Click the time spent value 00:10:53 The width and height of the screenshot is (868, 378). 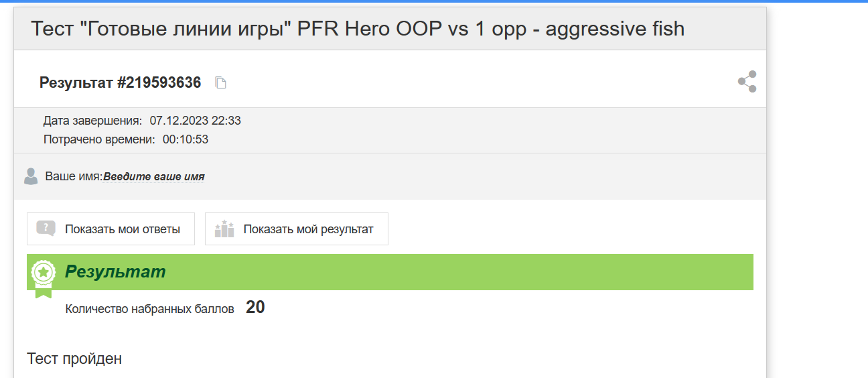coord(186,139)
